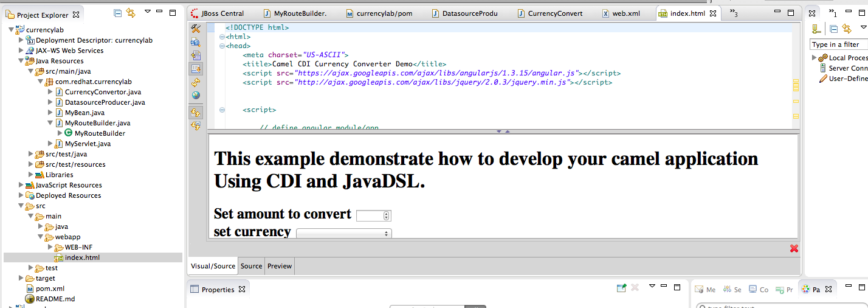868x308 pixels.
Task: Select the Preview editor mode tab
Action: (x=280, y=266)
